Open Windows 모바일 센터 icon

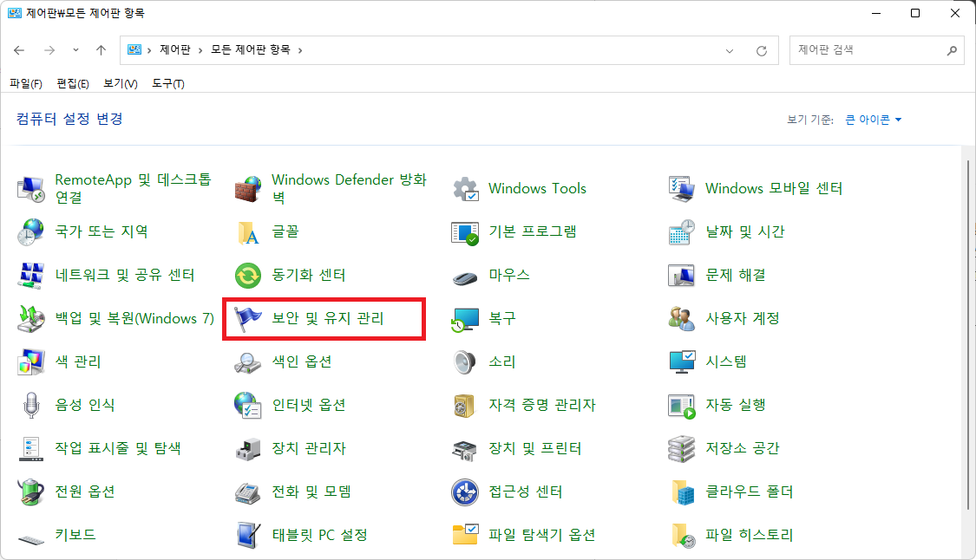[x=682, y=188]
